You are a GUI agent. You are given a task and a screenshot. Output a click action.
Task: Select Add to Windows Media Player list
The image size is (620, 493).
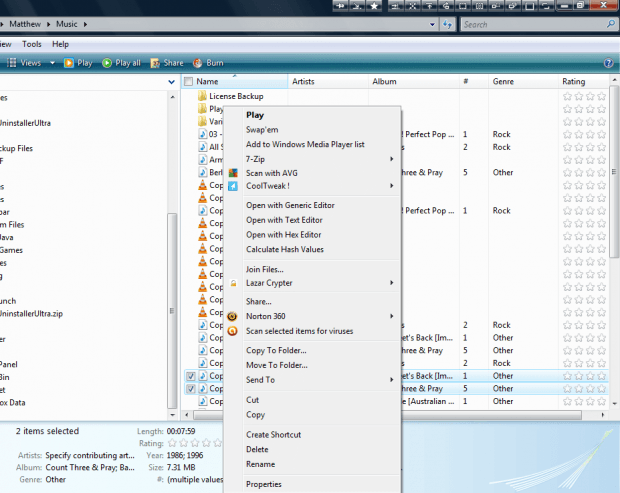coord(305,144)
